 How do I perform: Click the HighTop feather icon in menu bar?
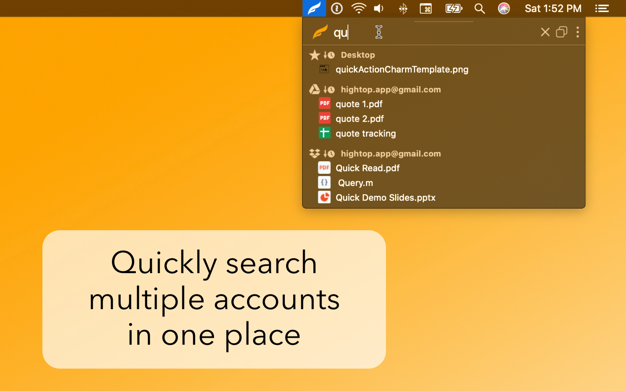tap(314, 8)
